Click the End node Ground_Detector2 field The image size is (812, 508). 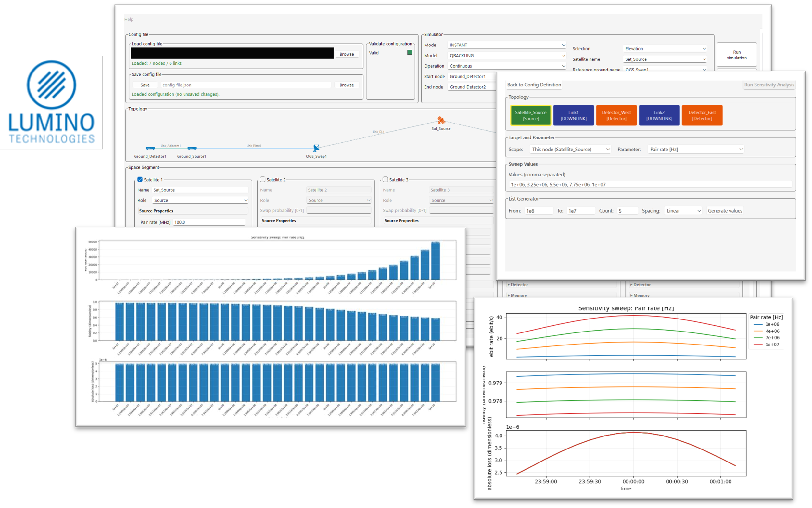[x=472, y=87]
